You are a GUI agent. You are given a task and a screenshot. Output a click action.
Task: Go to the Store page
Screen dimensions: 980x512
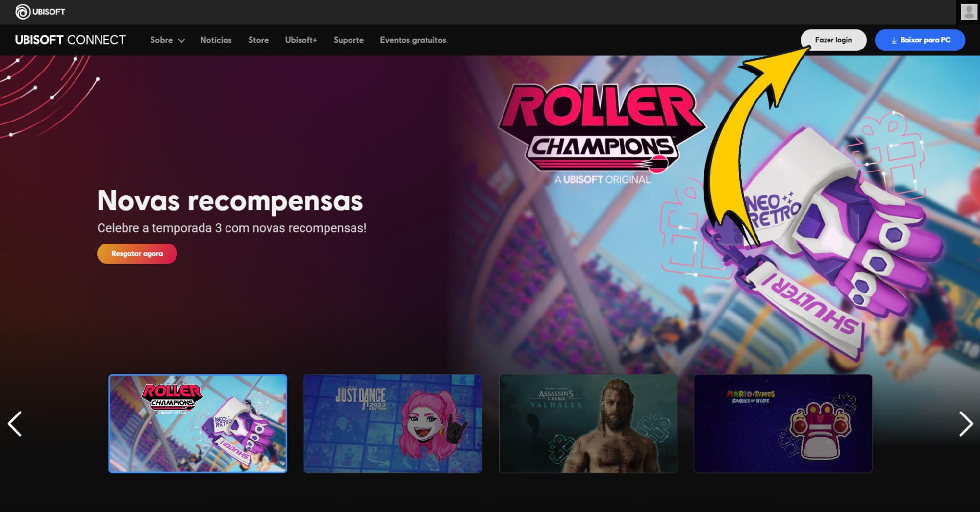[x=258, y=40]
